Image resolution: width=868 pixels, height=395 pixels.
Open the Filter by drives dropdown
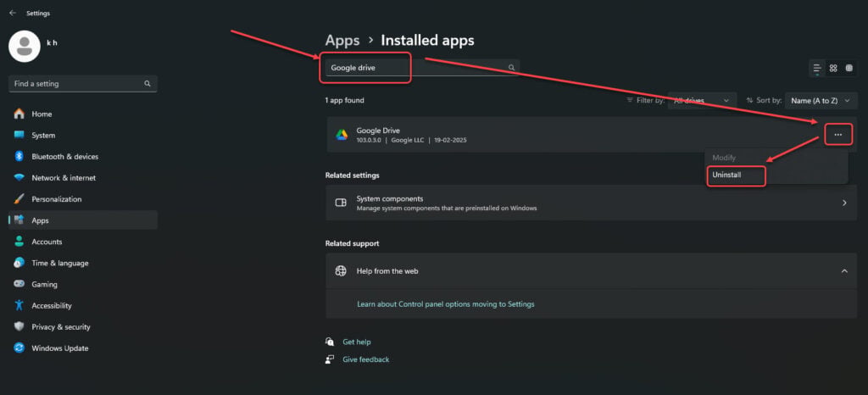click(702, 101)
